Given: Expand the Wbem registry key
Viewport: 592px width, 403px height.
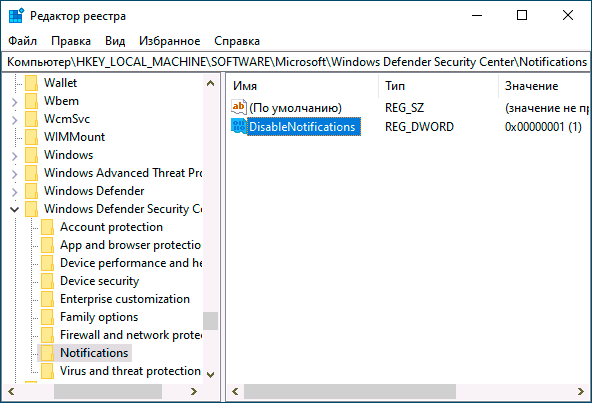Looking at the screenshot, I should point(14,102).
